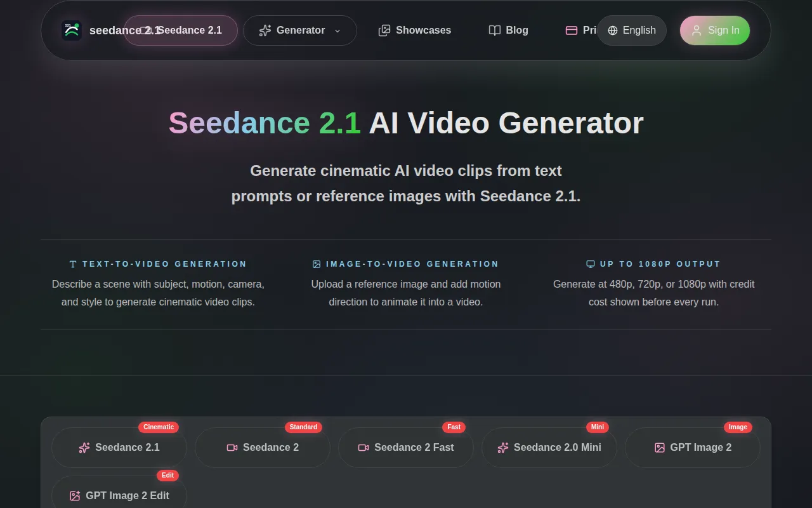Click the Cinematic badge
812x508 pixels.
point(159,427)
